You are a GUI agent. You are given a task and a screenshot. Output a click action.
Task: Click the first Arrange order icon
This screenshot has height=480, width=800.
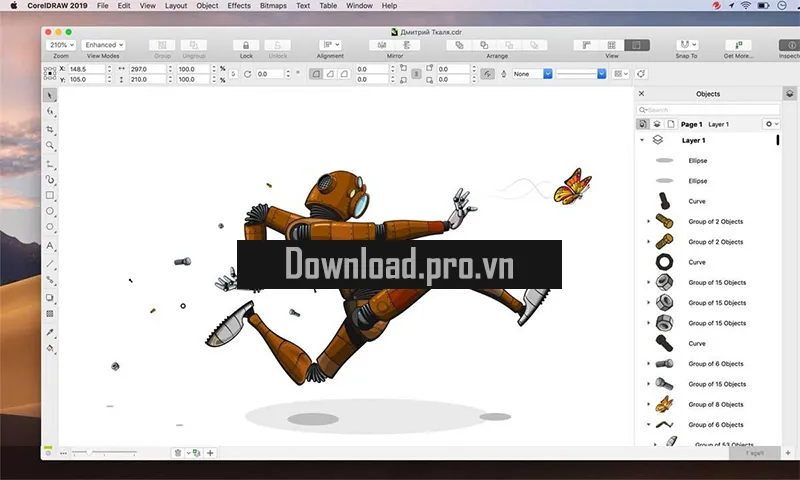(459, 45)
